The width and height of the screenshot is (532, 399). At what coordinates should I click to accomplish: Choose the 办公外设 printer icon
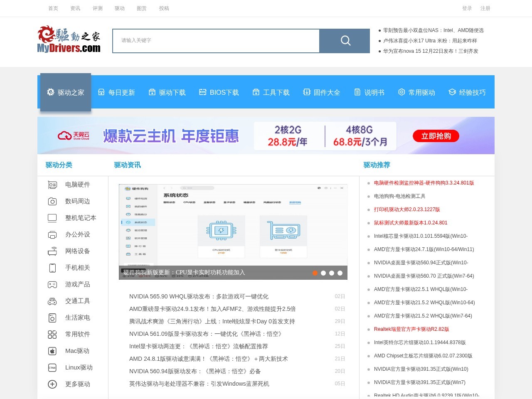pos(52,235)
